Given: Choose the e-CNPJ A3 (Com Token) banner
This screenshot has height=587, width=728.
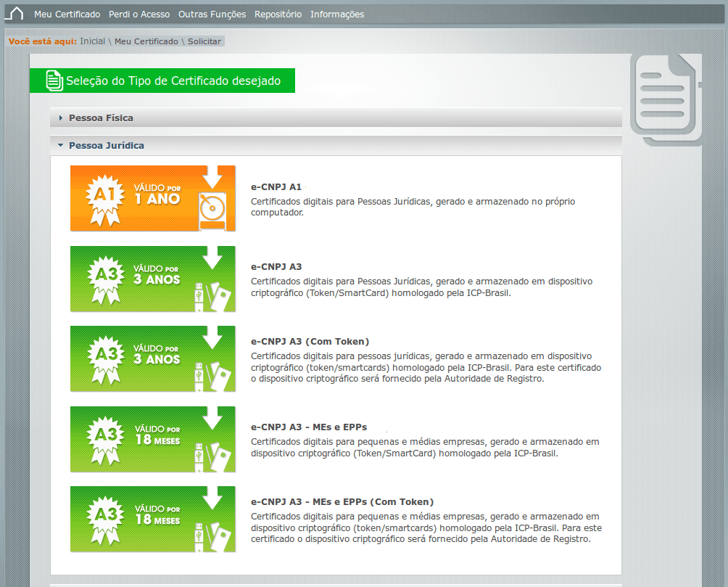Looking at the screenshot, I should coord(153,358).
